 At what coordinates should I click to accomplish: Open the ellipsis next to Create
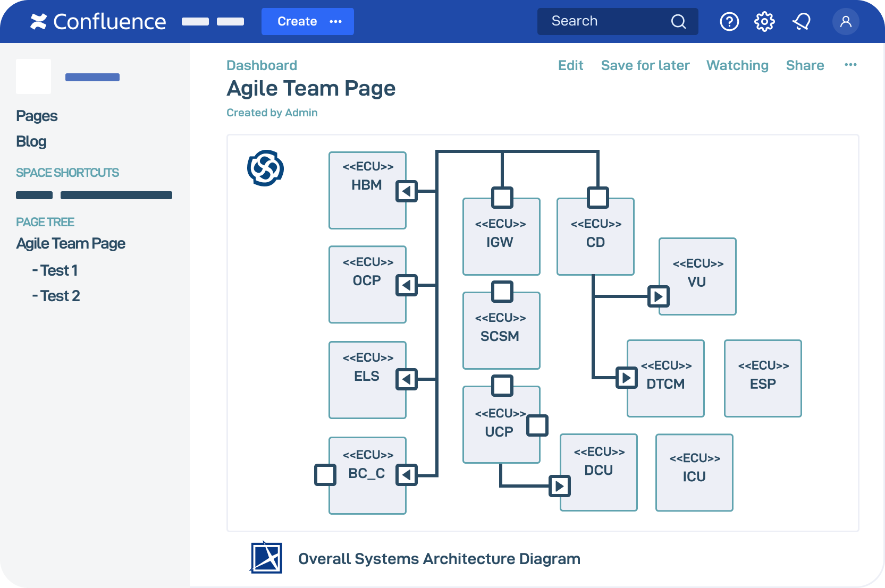pyautogui.click(x=336, y=21)
